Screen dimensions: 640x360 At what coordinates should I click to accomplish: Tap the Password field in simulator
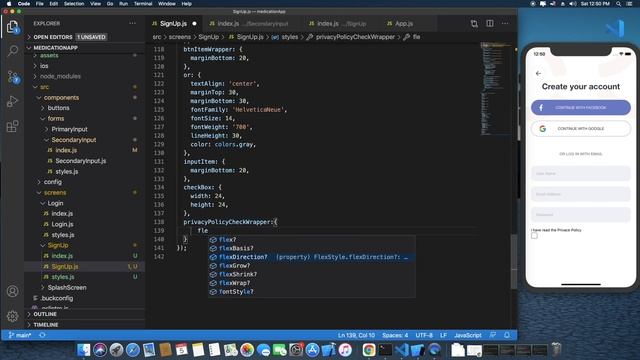pyautogui.click(x=580, y=215)
